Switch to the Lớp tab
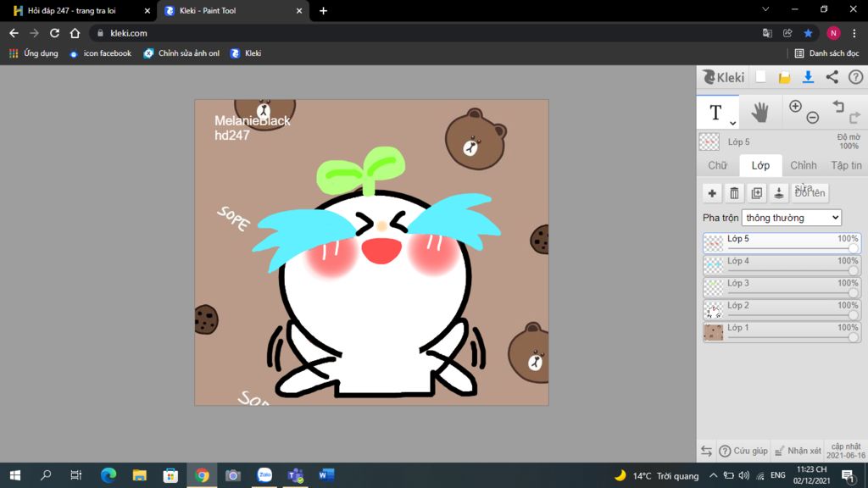 tap(760, 165)
